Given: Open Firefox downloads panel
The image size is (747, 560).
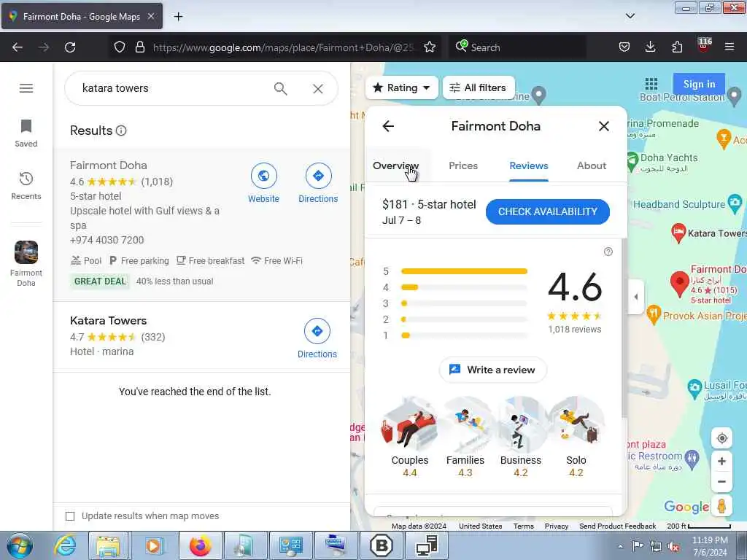Looking at the screenshot, I should coord(650,47).
